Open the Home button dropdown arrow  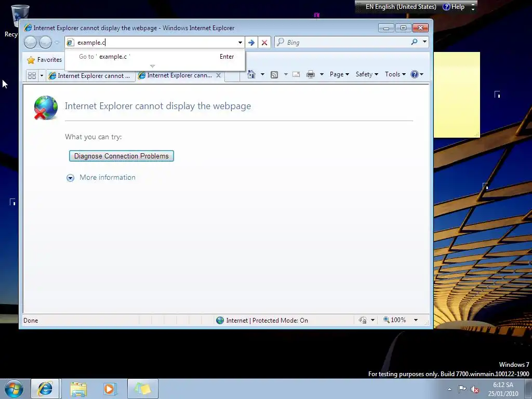click(x=262, y=74)
